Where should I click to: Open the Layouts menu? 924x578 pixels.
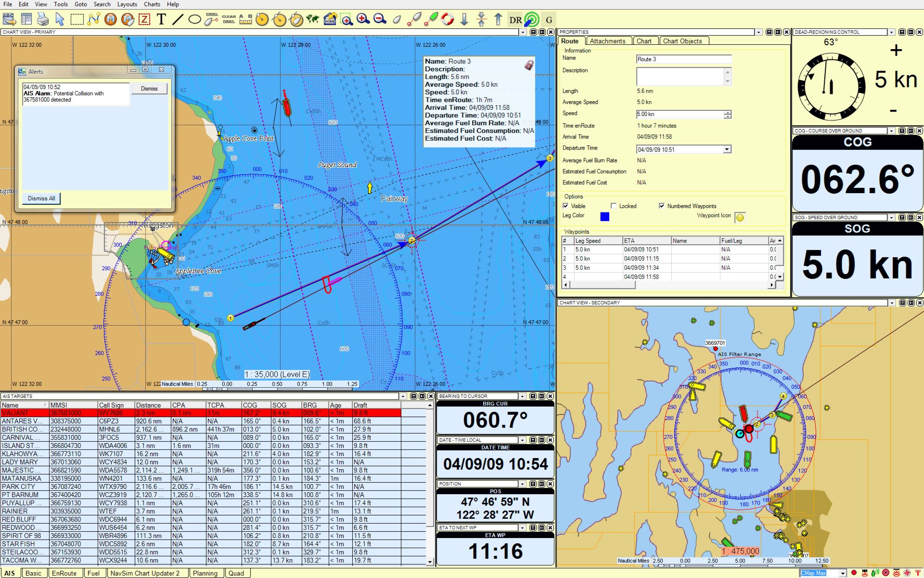[127, 4]
